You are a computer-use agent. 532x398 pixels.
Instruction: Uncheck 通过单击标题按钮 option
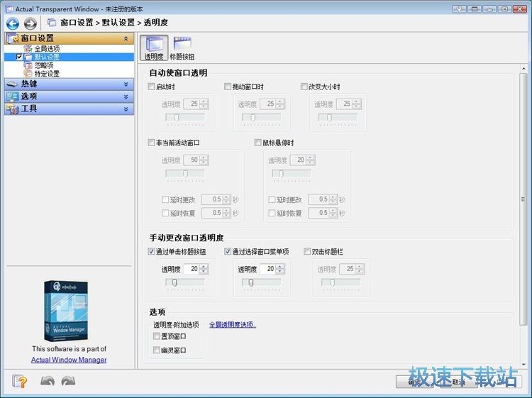pos(152,252)
